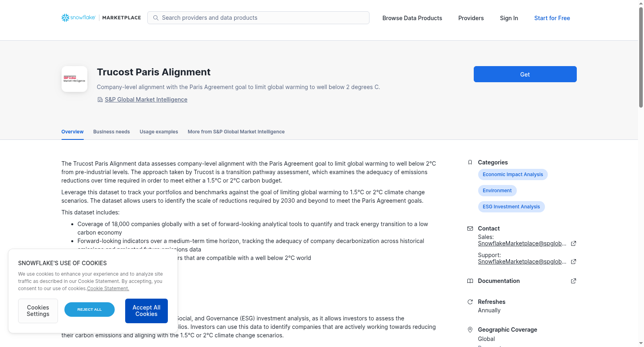Open Documentation external link icon
The width and height of the screenshot is (644, 347).
point(574,281)
